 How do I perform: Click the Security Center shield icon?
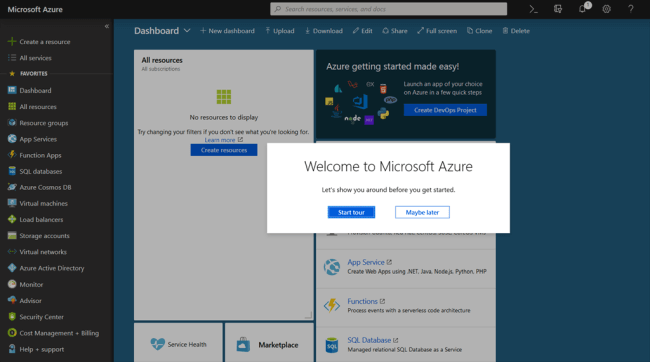(12, 316)
